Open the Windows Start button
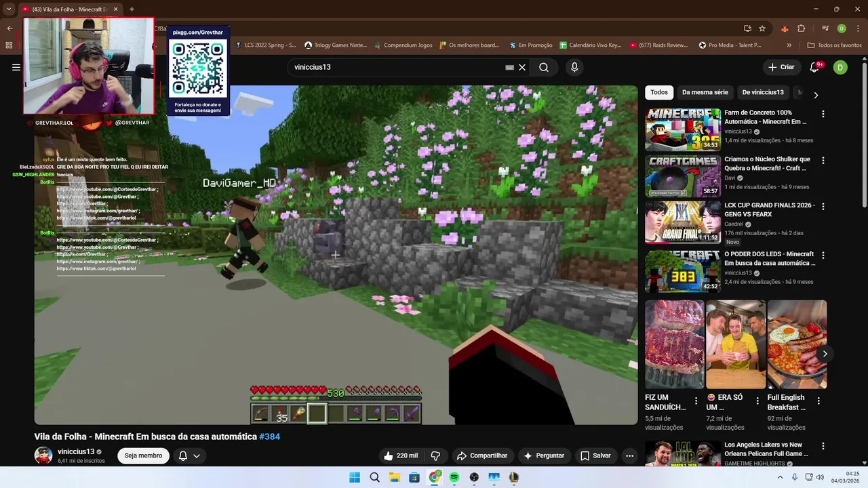Screen dimensions: 868x488 pos(355,477)
